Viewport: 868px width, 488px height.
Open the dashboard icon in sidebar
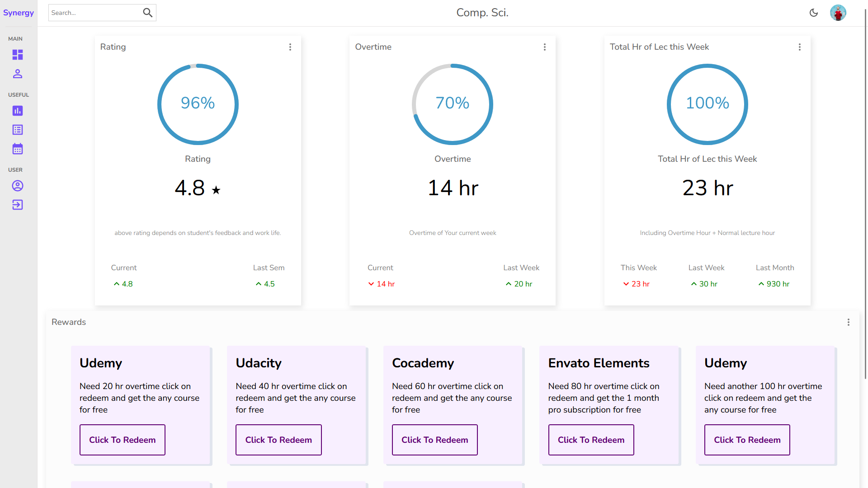coord(18,55)
